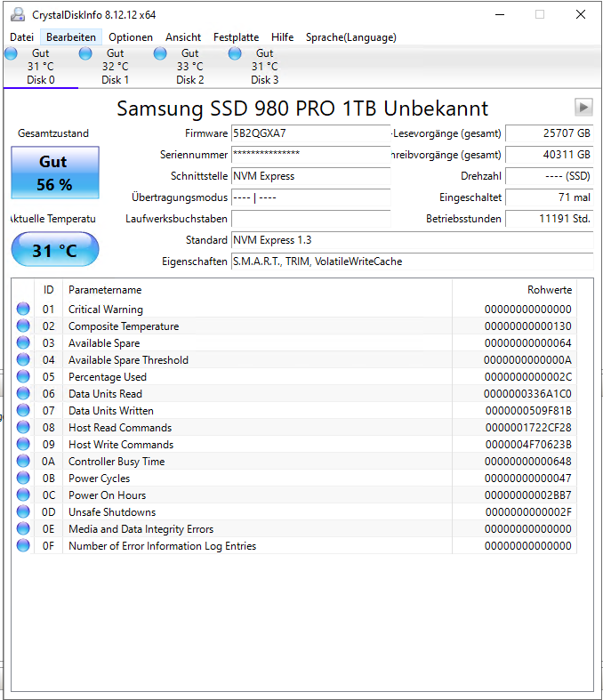Click raw value 0000000509F81B
603x700 pixels.
point(528,410)
